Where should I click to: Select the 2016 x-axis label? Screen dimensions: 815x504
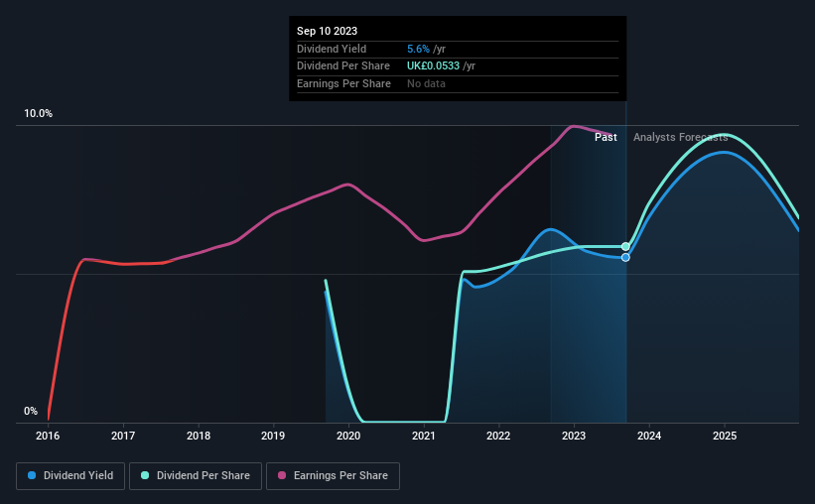click(48, 436)
